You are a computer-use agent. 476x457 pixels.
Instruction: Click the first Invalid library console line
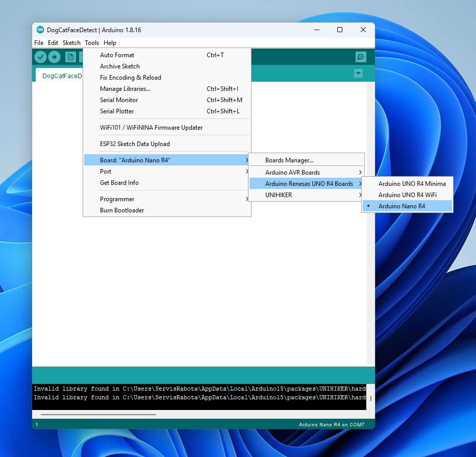point(199,389)
